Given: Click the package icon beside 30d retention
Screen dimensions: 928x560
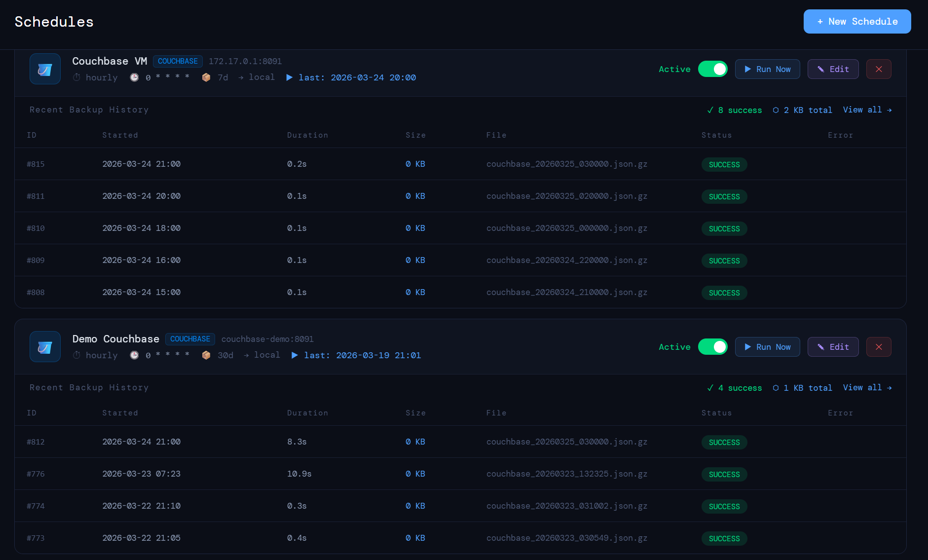Looking at the screenshot, I should coord(206,355).
